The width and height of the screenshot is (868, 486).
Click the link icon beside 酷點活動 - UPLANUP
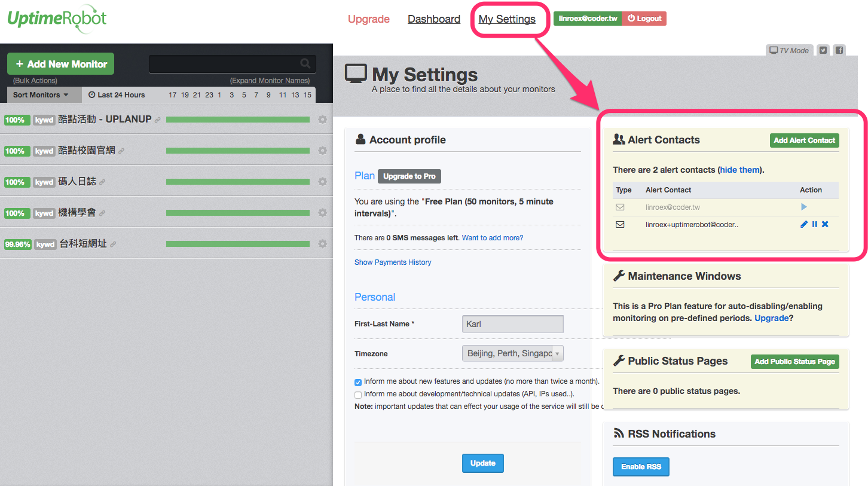point(158,120)
